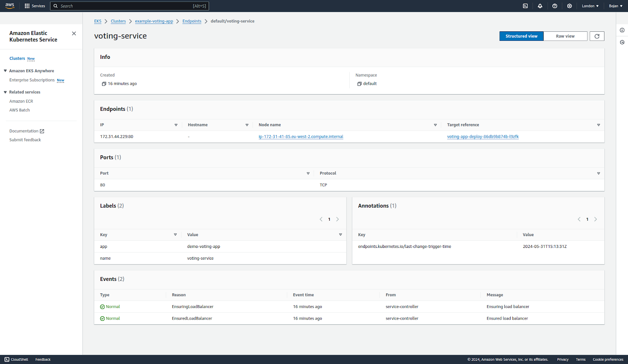Open the help question mark icon

pyautogui.click(x=555, y=6)
